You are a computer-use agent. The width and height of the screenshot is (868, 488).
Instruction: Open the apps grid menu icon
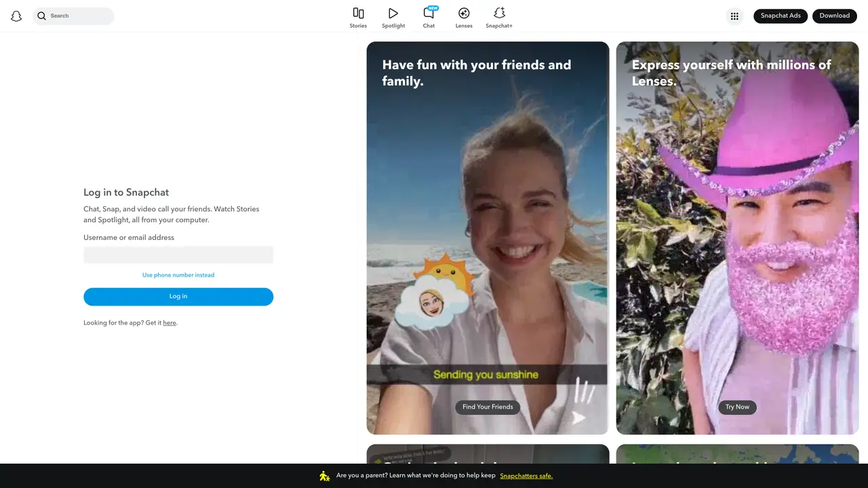click(734, 16)
